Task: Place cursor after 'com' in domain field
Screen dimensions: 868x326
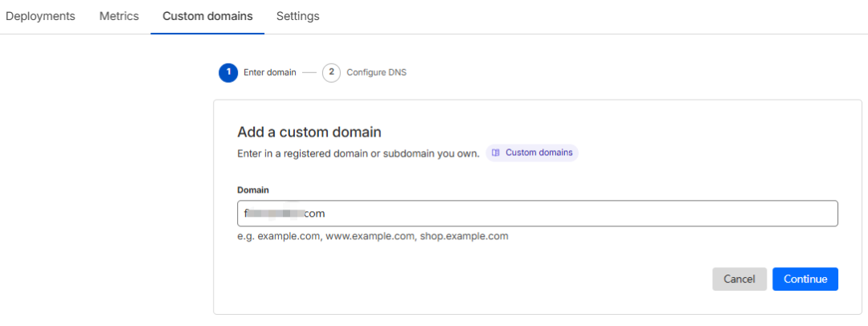Action: (326, 214)
